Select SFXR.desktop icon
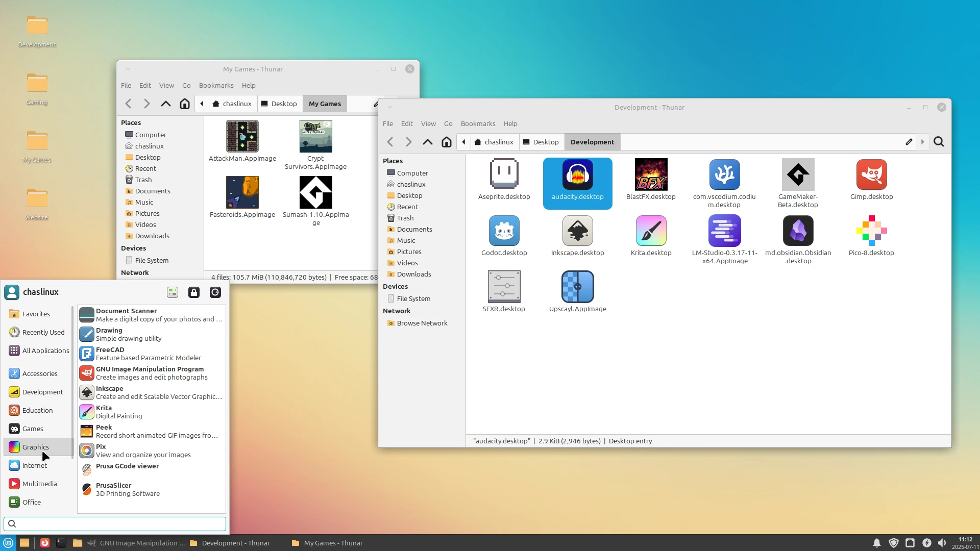 point(504,287)
